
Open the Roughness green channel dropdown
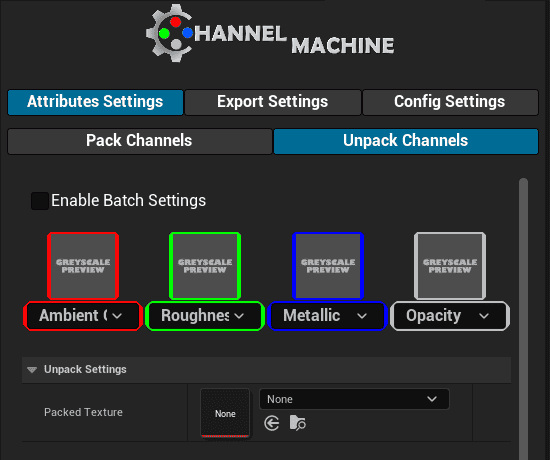click(x=205, y=316)
